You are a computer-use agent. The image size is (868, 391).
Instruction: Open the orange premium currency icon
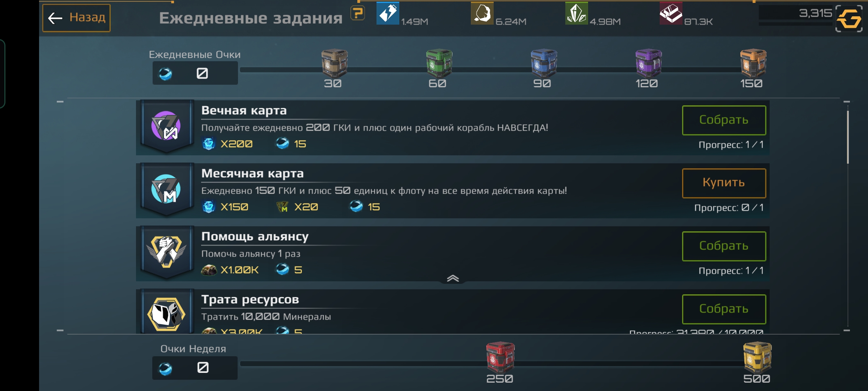(x=849, y=18)
